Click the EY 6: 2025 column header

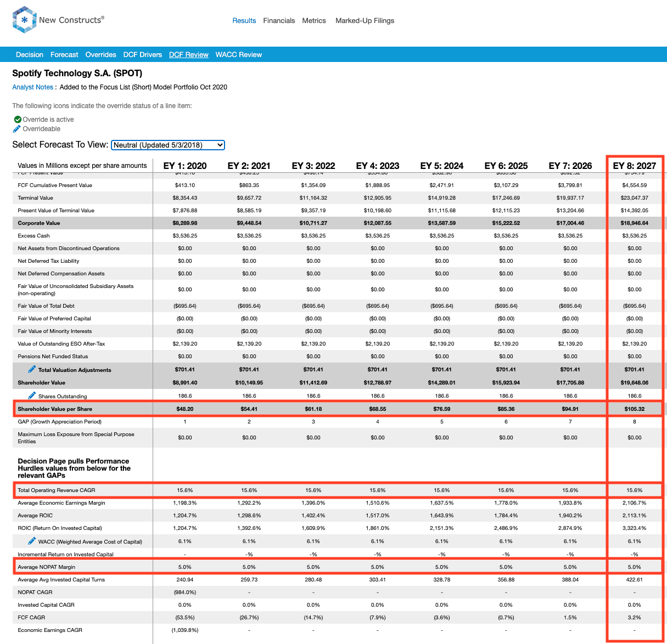(x=506, y=166)
